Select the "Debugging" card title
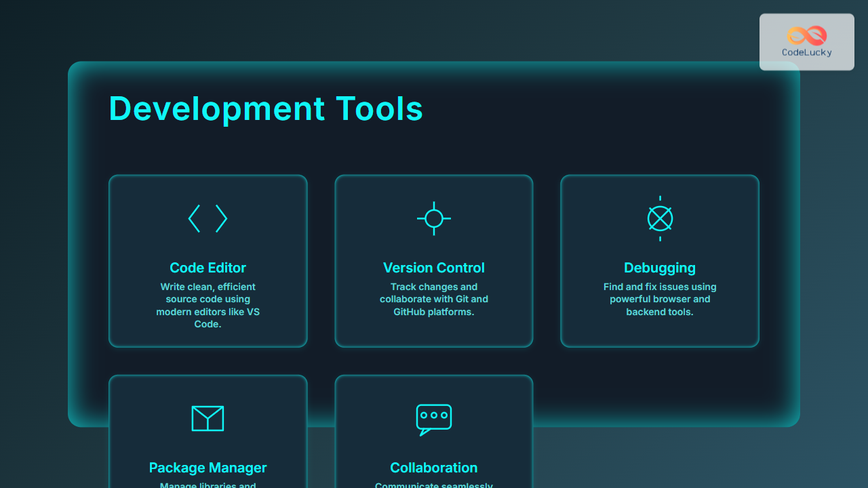Image resolution: width=868 pixels, height=488 pixels. click(660, 268)
